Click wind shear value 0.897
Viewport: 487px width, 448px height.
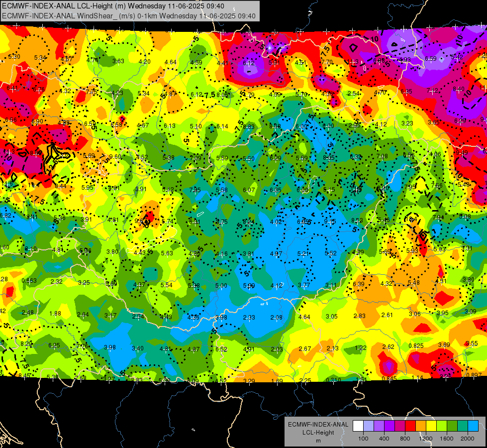(474, 375)
